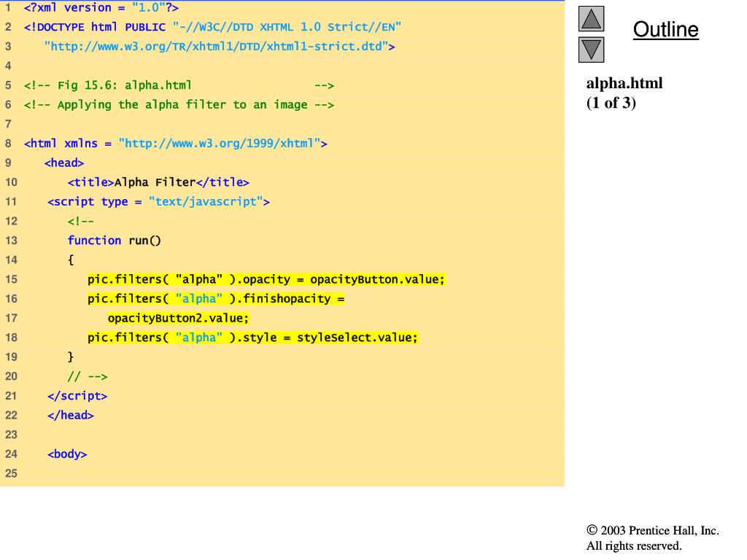Click the opening brace on line 14
The width and height of the screenshot is (747, 560).
[71, 260]
